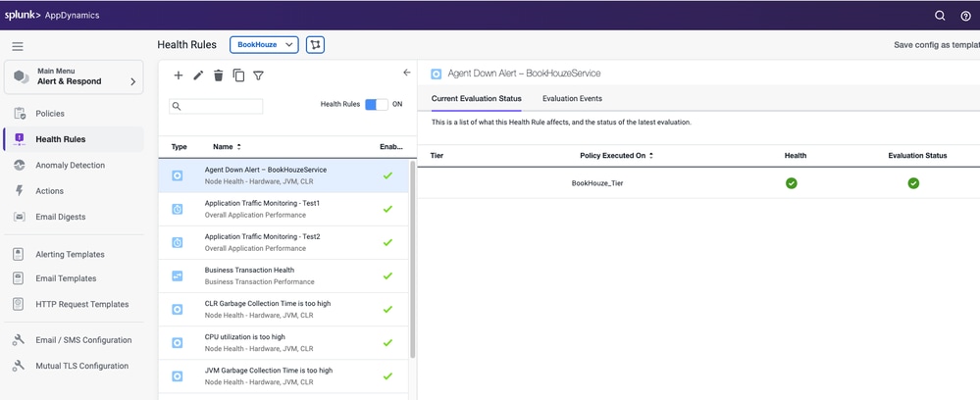Open the filter funnel icon

[258, 75]
